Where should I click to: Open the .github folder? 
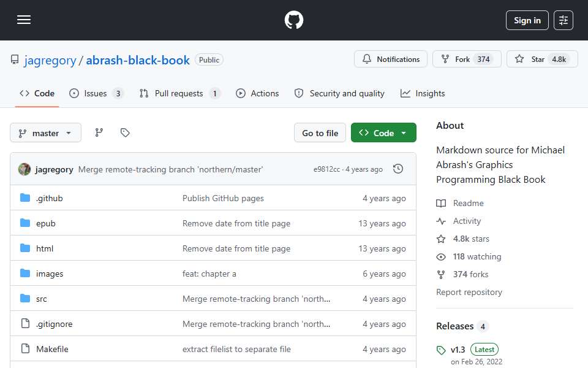coord(49,198)
